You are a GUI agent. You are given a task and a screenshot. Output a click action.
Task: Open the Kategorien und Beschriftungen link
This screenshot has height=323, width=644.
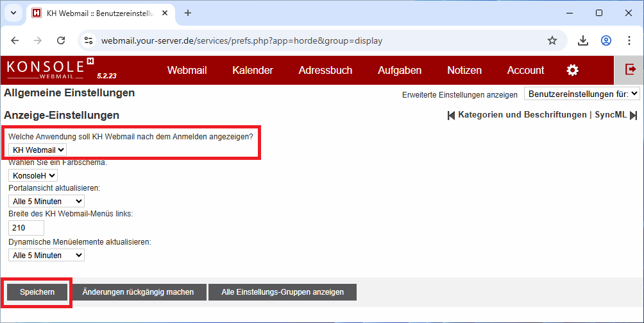click(521, 115)
